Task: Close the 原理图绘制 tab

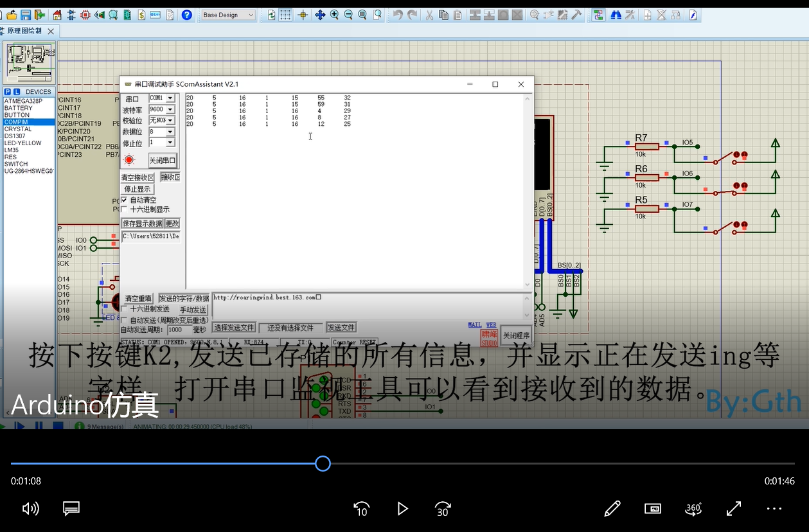Action: tap(51, 31)
